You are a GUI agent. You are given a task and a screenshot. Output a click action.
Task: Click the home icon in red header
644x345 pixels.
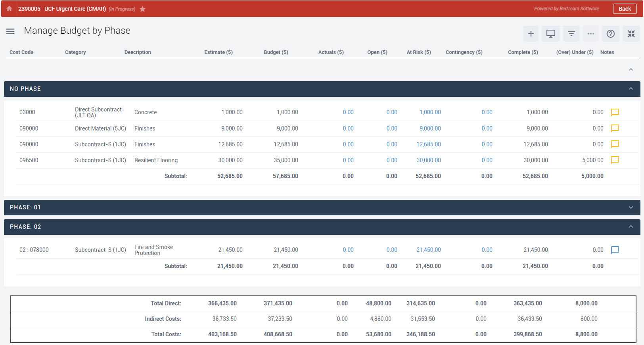[x=9, y=9]
